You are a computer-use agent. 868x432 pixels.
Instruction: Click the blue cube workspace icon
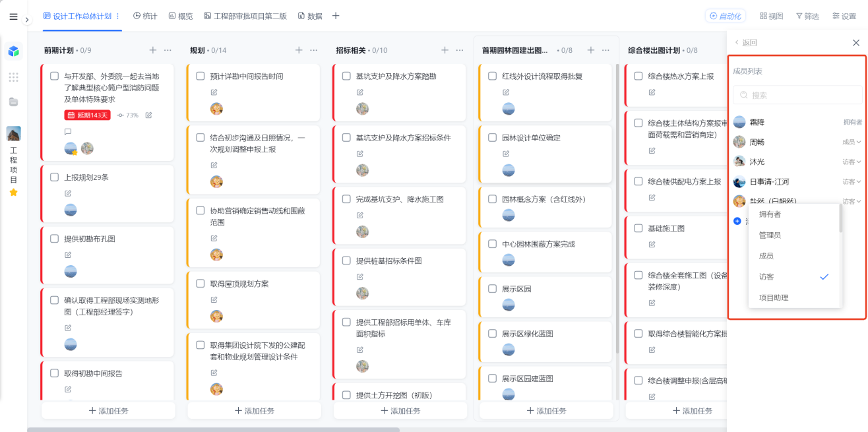click(x=13, y=51)
